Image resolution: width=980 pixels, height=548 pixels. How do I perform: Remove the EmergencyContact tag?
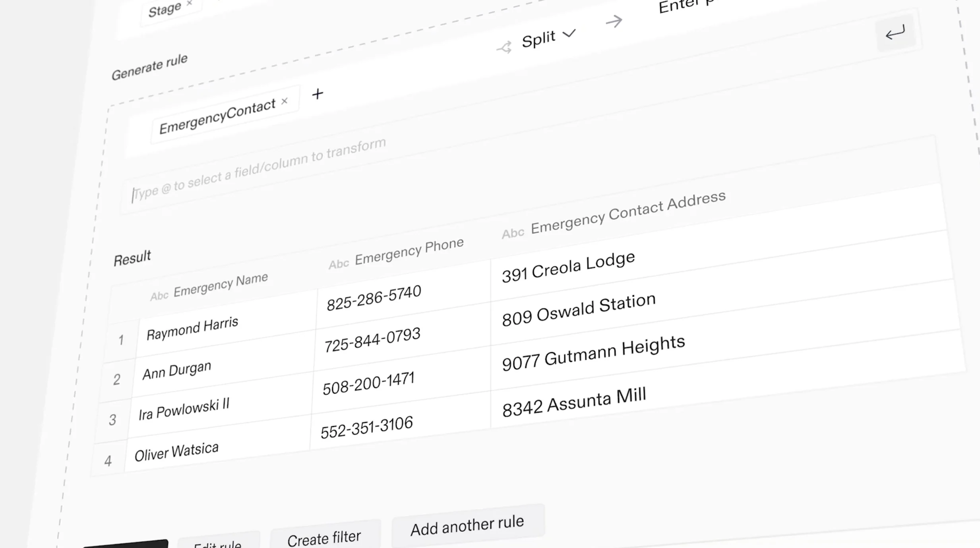(285, 101)
